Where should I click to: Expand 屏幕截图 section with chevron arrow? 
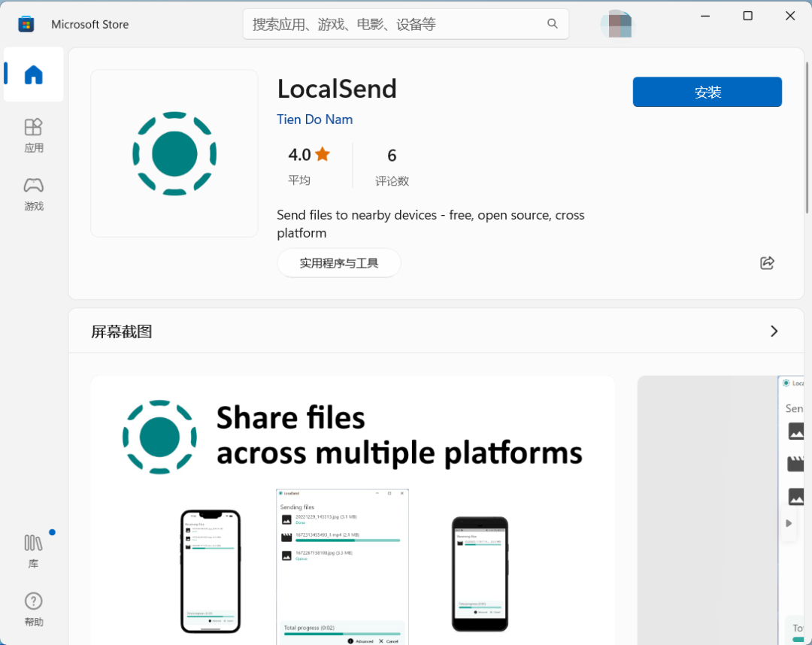(774, 332)
